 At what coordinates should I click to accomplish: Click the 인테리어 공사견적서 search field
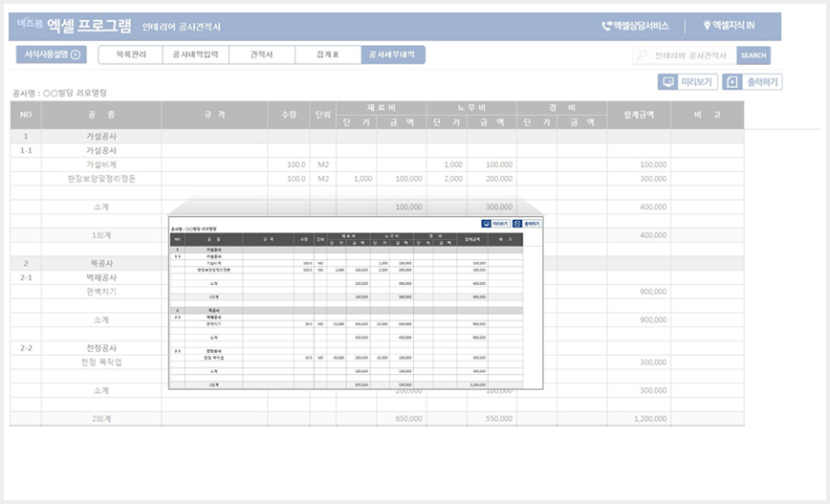tap(685, 55)
